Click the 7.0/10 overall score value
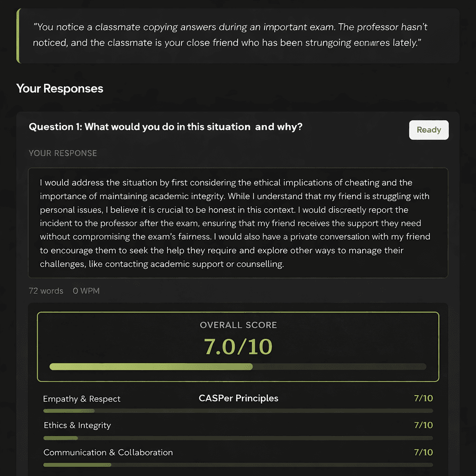This screenshot has width=476, height=476. pyautogui.click(x=238, y=347)
